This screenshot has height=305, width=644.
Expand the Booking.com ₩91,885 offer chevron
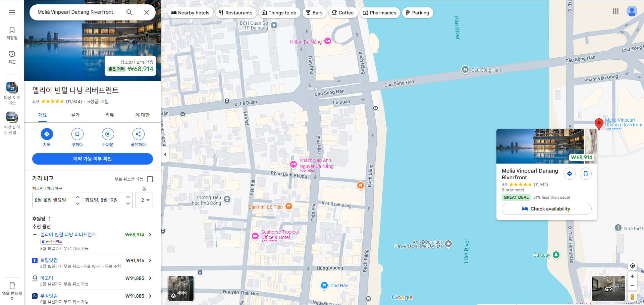150,296
